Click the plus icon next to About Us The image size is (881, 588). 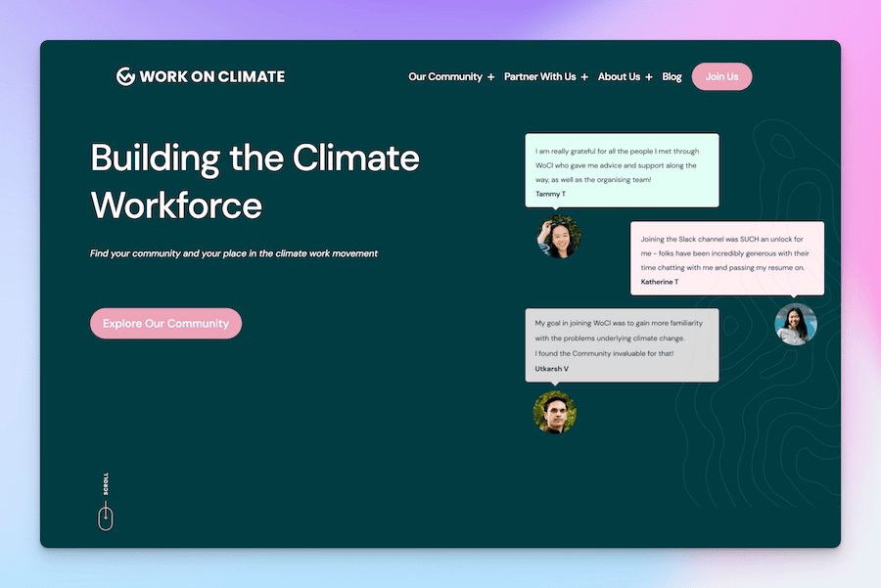coord(649,76)
